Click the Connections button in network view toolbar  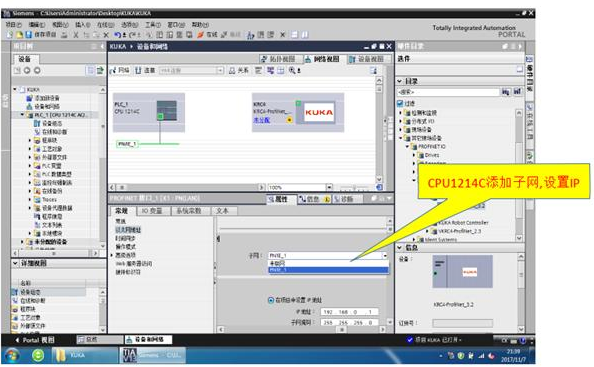click(x=145, y=70)
